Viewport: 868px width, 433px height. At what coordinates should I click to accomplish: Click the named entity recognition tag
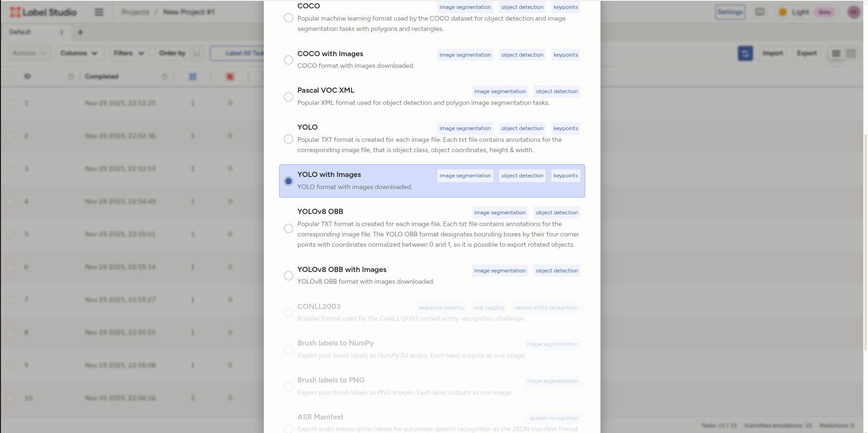coord(546,308)
